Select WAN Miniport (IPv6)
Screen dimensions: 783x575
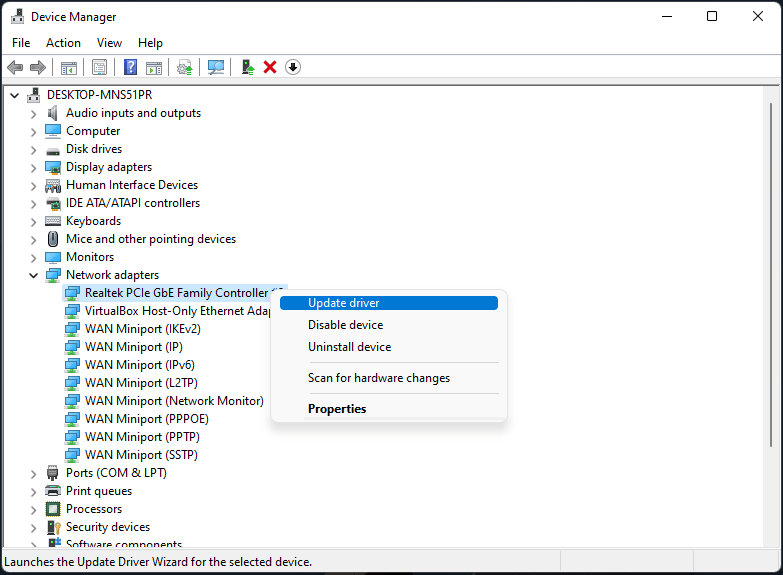pos(140,365)
